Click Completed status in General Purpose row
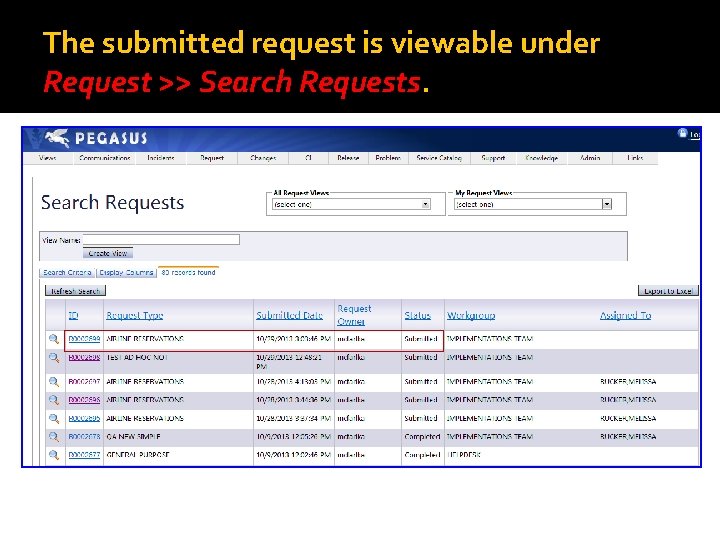720x540 pixels. (422, 455)
